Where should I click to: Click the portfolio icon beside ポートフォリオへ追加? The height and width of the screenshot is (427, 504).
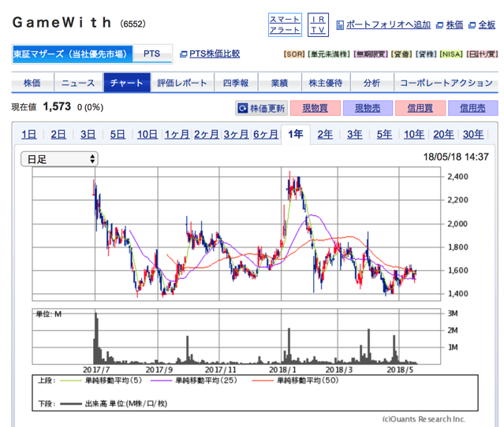click(x=340, y=25)
